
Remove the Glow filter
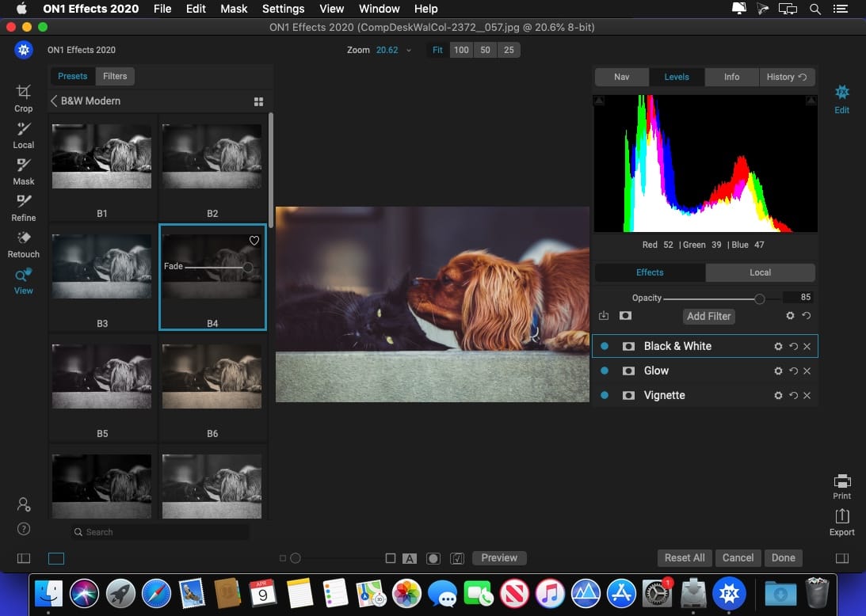807,371
